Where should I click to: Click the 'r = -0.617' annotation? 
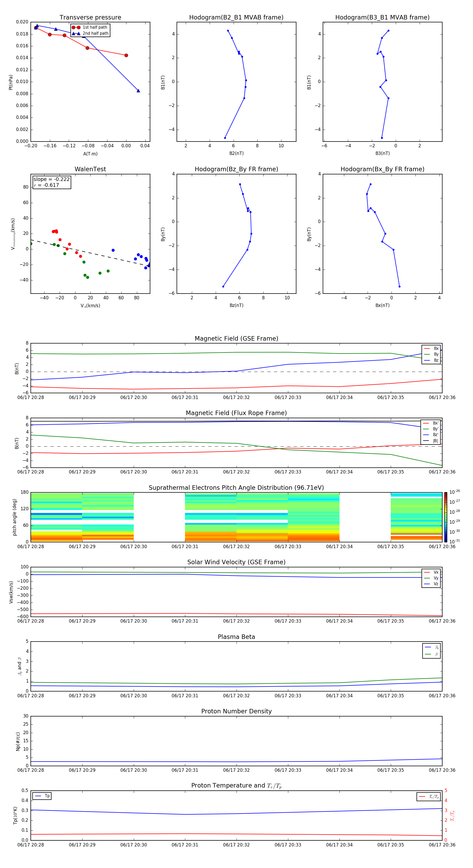coord(47,185)
